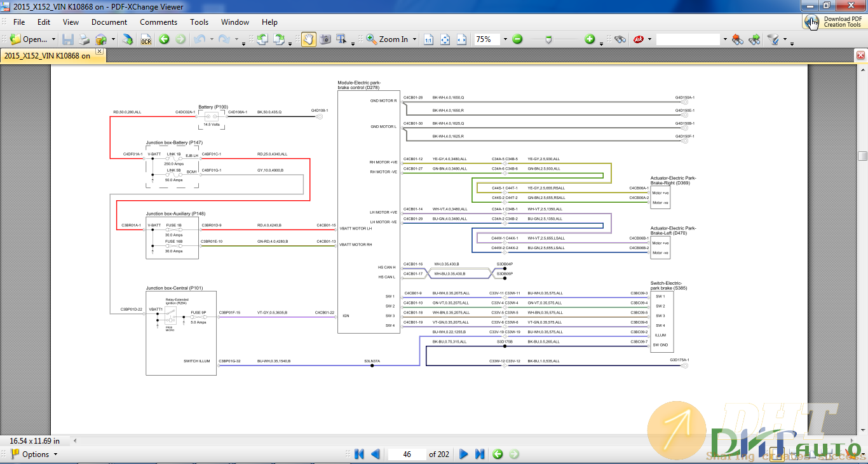Viewport: 868px width, 464px height.
Task: Find next search result
Action: point(754,39)
